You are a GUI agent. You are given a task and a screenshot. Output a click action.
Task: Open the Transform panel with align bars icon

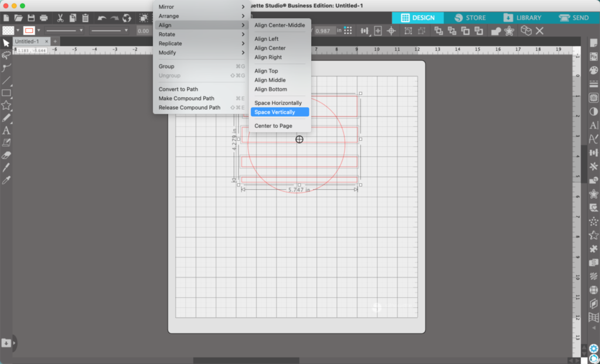click(x=594, y=153)
